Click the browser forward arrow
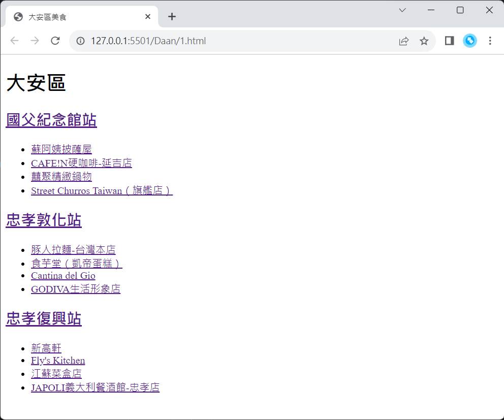This screenshot has height=420, width=504. [35, 41]
